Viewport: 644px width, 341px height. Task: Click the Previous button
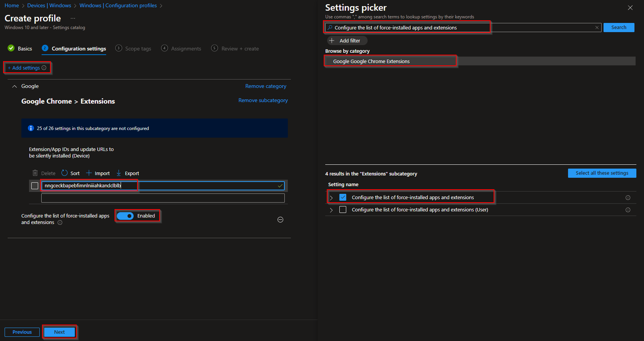coord(22,332)
